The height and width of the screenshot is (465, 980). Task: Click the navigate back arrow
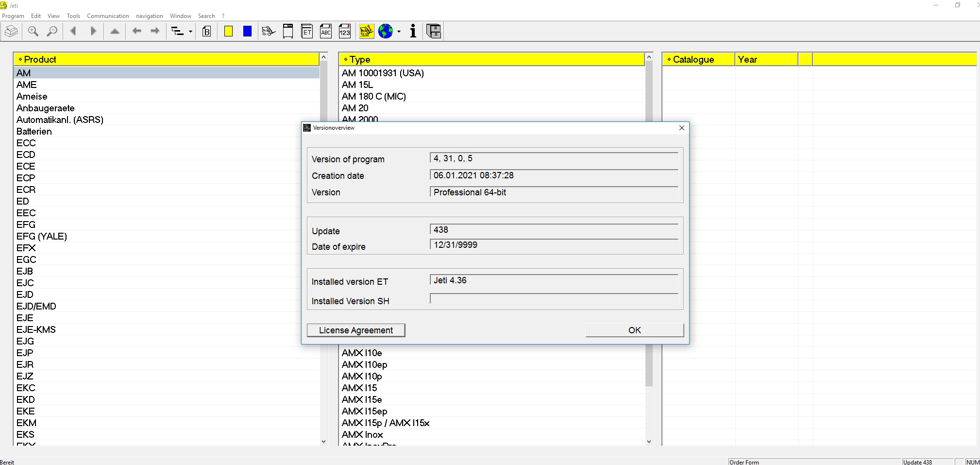137,31
